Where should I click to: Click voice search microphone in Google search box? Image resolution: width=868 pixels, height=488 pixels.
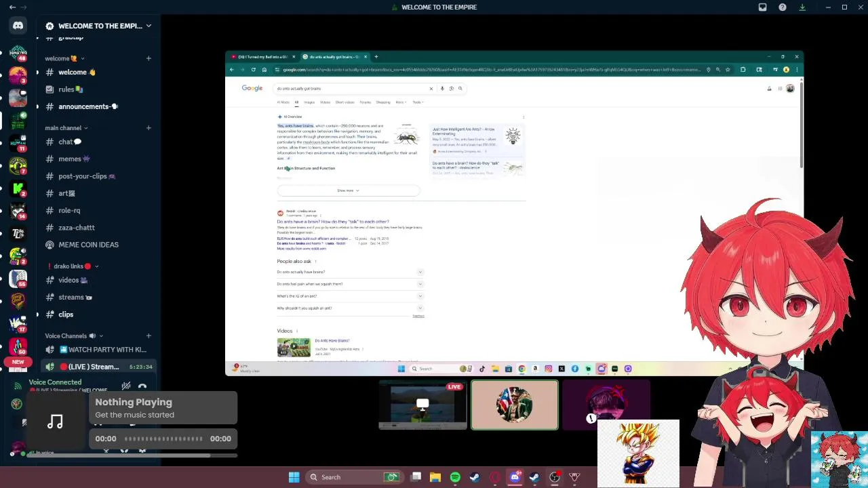[442, 88]
